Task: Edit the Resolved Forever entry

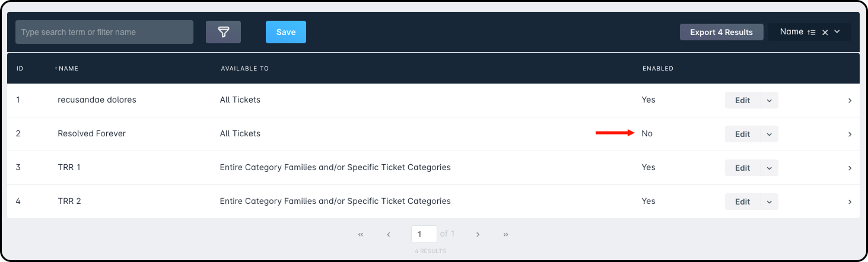Action: 742,135
